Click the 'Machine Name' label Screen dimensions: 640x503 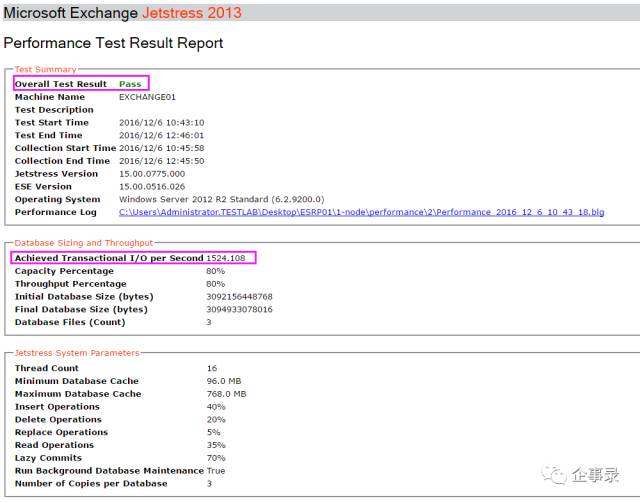[x=50, y=97]
